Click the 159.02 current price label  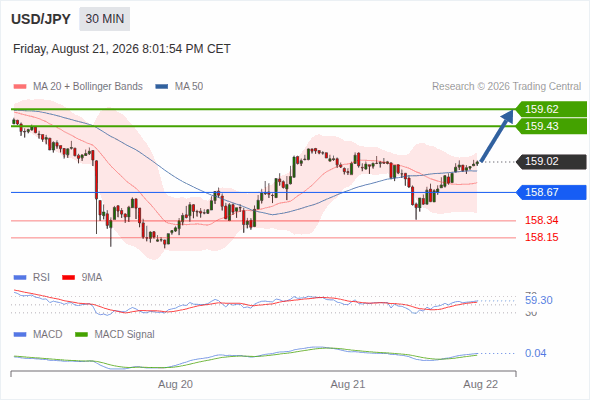[x=551, y=161]
